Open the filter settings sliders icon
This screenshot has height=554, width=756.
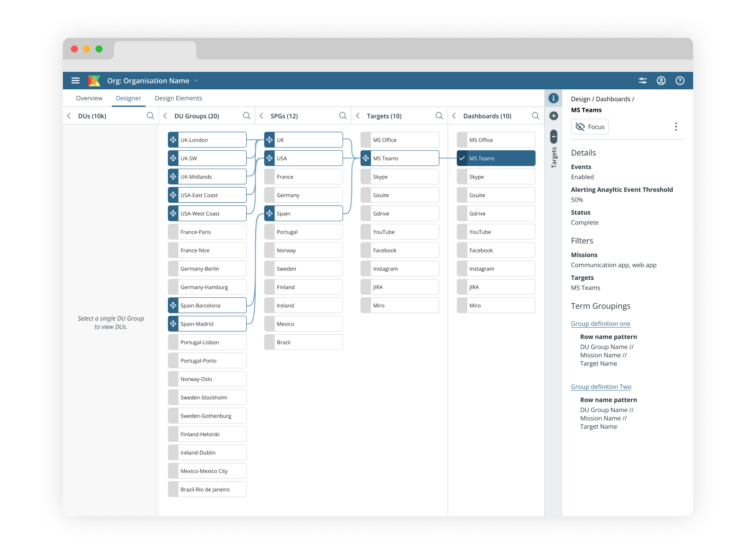click(643, 81)
